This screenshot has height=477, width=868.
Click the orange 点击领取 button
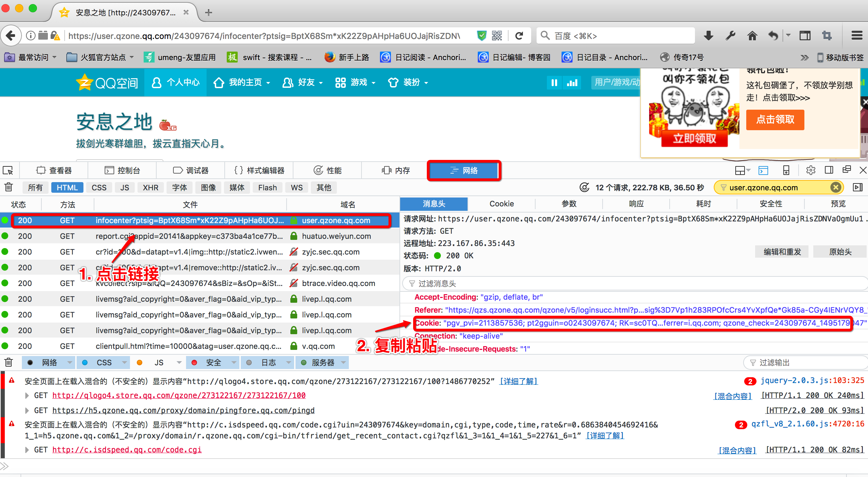775,120
